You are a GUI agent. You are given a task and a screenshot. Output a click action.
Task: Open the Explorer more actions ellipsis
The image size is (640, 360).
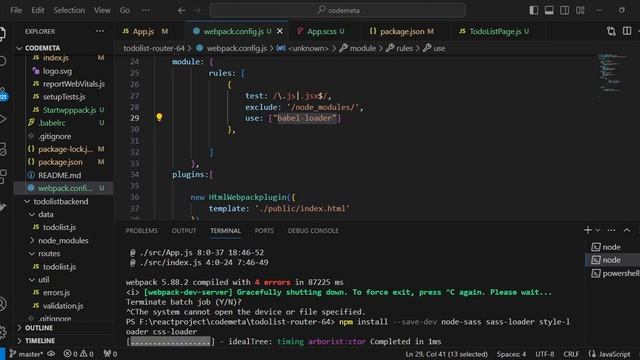(100, 31)
